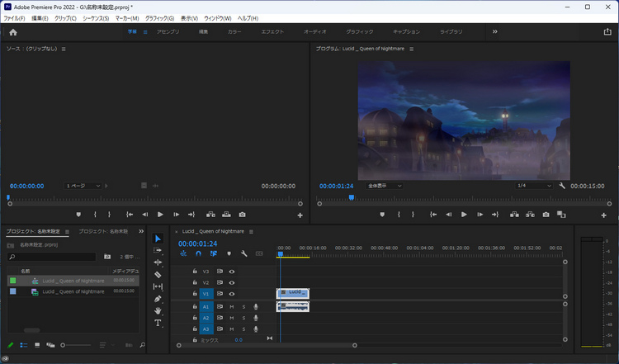The width and height of the screenshot is (619, 364).
Task: Expand project panel tabs overflow
Action: pyautogui.click(x=141, y=231)
